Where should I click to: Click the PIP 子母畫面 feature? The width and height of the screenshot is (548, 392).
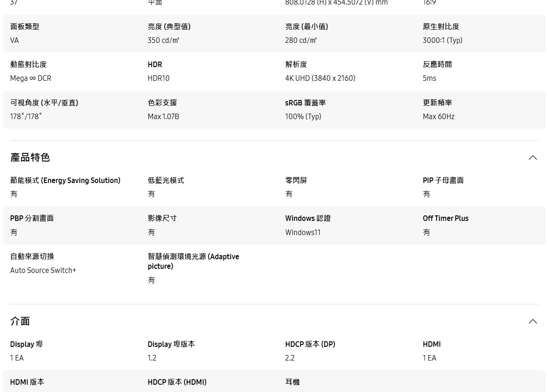coord(443,180)
